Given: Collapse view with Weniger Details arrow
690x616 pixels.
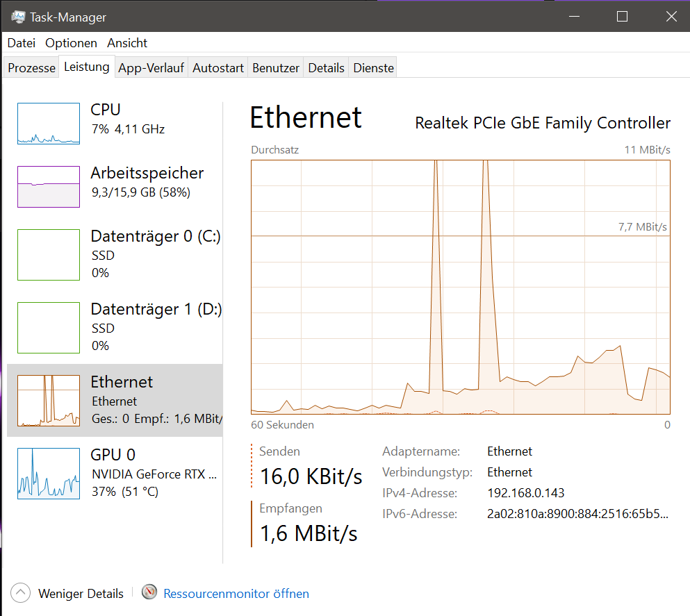Looking at the screenshot, I should 21,593.
